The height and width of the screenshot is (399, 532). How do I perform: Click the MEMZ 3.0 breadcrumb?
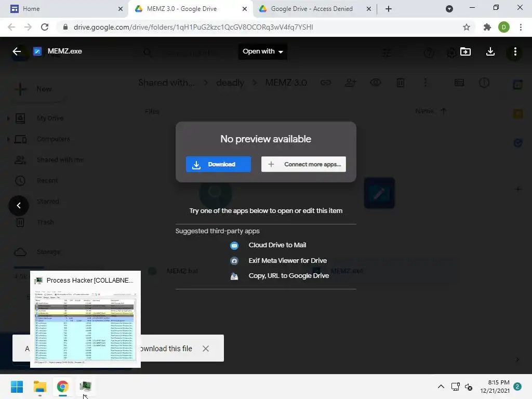[x=286, y=83]
